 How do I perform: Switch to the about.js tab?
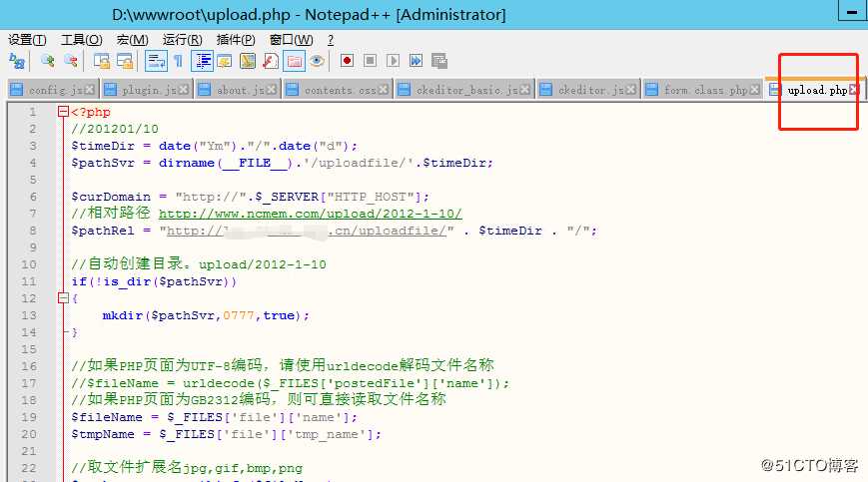(237, 90)
